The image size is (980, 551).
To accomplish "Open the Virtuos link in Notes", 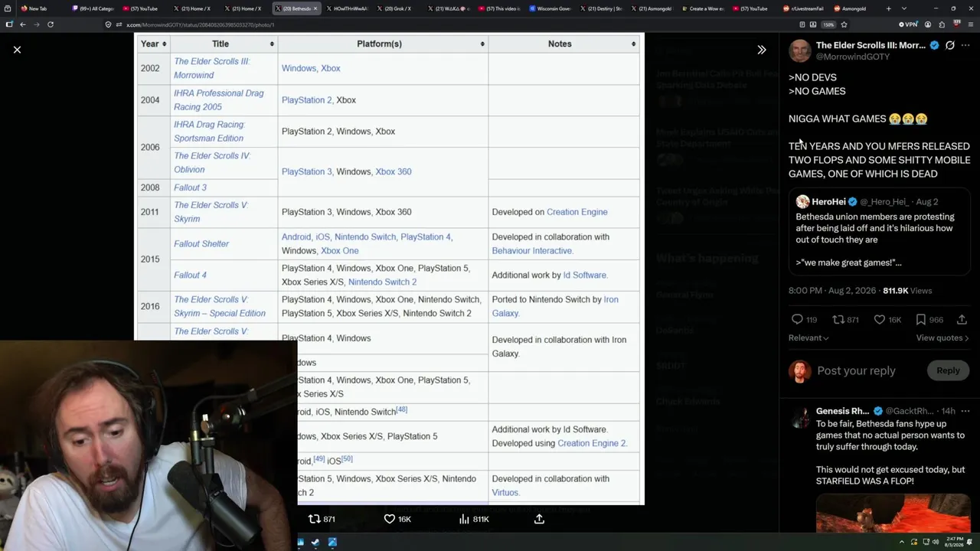I will coord(505,493).
